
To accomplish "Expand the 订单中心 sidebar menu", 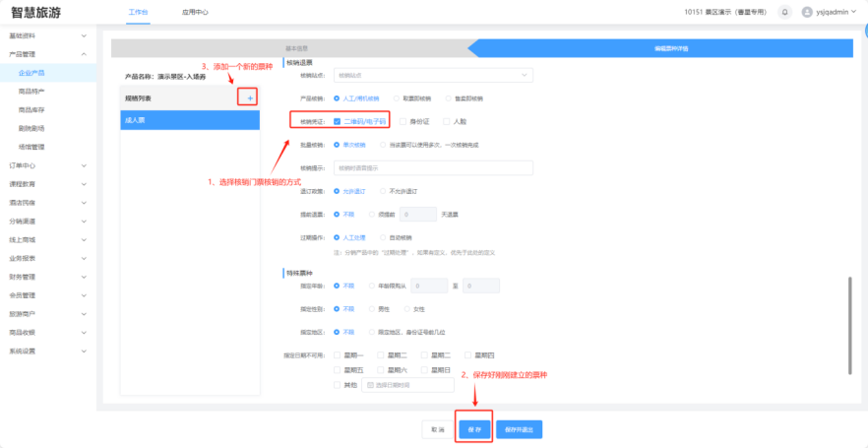I will click(47, 164).
